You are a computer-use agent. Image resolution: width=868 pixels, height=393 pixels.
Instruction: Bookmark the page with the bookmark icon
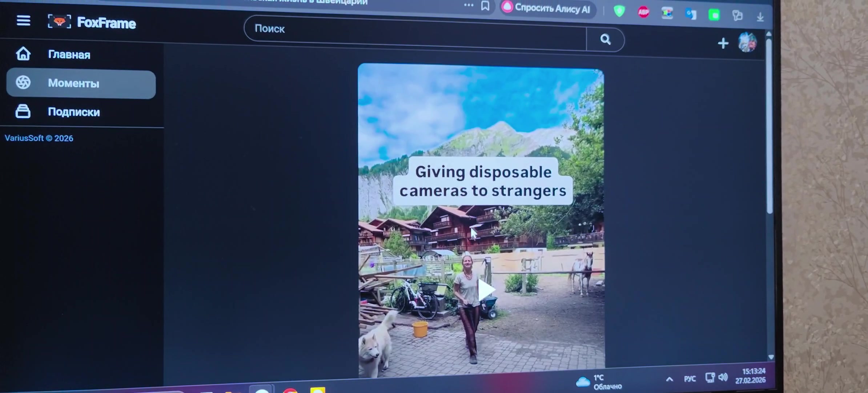(x=485, y=6)
